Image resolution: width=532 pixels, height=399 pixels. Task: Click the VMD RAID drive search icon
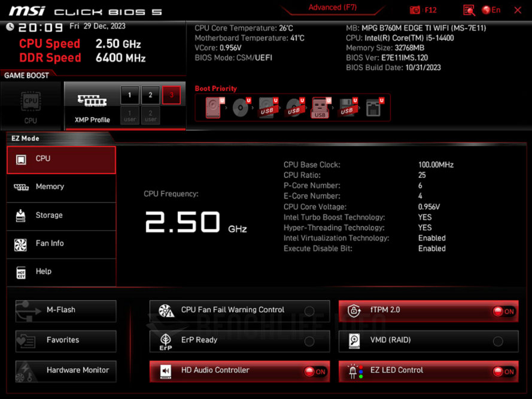point(354,341)
